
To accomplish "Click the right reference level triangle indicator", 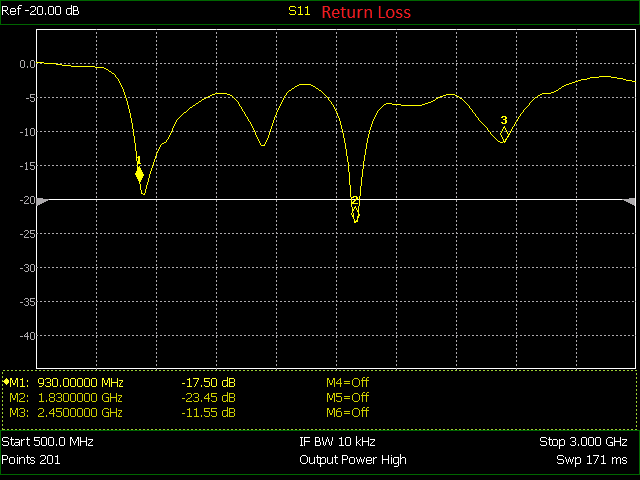I will (629, 201).
